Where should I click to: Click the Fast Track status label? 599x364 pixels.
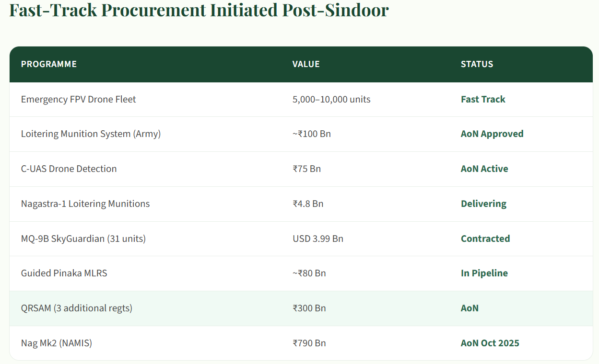pos(483,99)
